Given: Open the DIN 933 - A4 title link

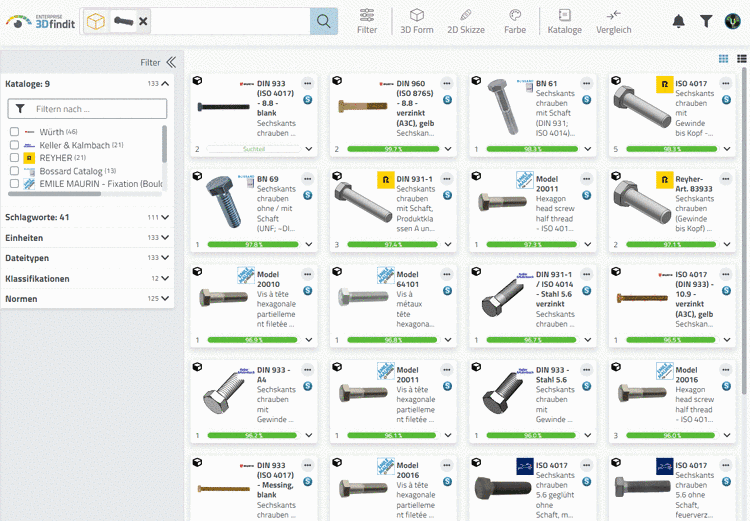Looking at the screenshot, I should pos(274,375).
